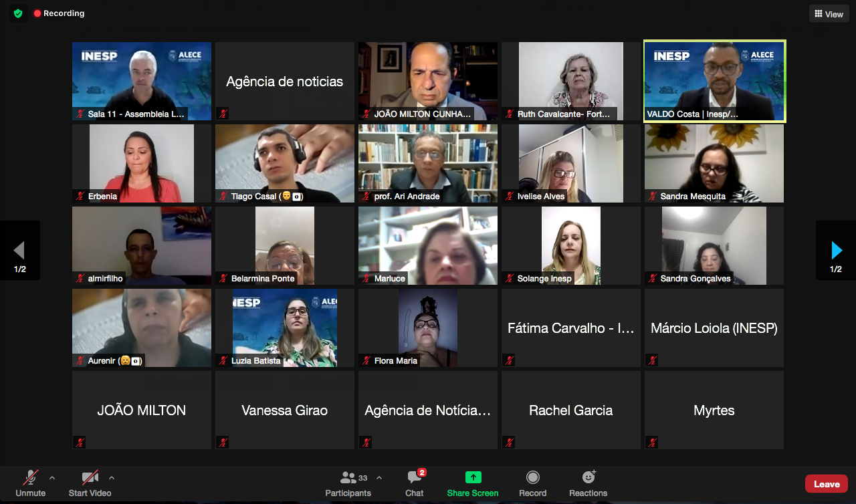The height and width of the screenshot is (504, 856).
Task: Start your video camera
Action: pyautogui.click(x=90, y=484)
